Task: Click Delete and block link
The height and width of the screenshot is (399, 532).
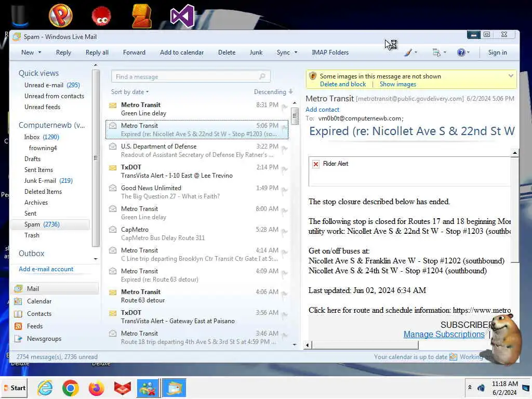Action: point(343,84)
